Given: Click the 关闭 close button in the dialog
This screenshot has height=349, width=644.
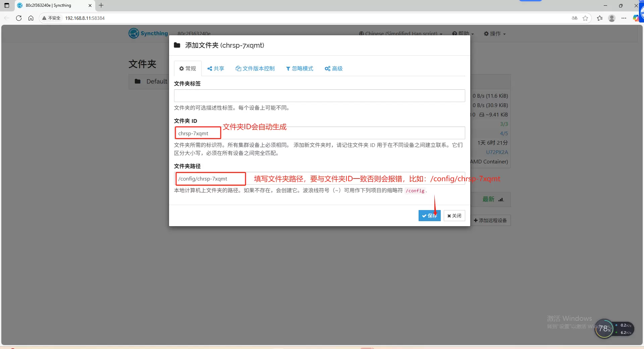Looking at the screenshot, I should pyautogui.click(x=454, y=216).
